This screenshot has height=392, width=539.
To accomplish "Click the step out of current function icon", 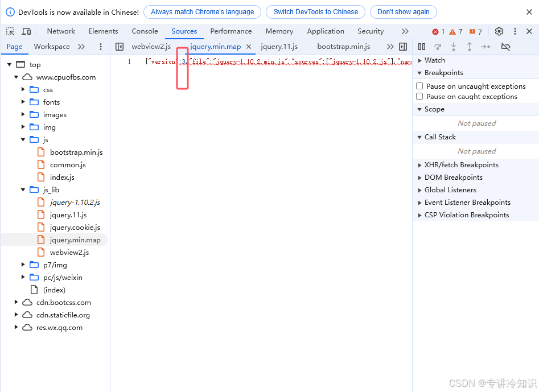I will [x=470, y=47].
